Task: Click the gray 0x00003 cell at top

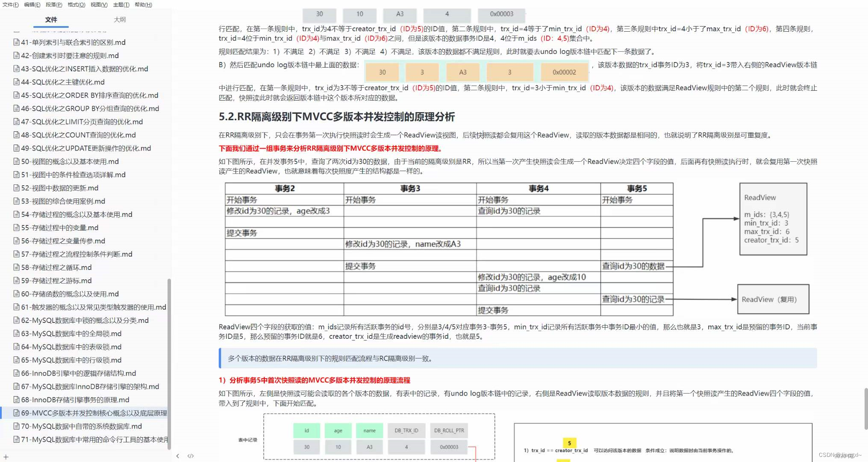Action: pos(501,15)
